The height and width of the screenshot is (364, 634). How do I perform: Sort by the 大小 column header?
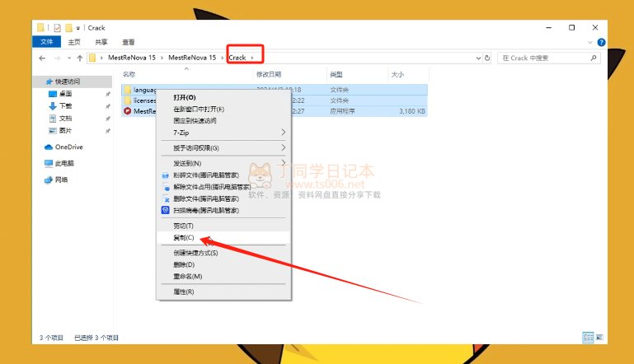tap(397, 74)
